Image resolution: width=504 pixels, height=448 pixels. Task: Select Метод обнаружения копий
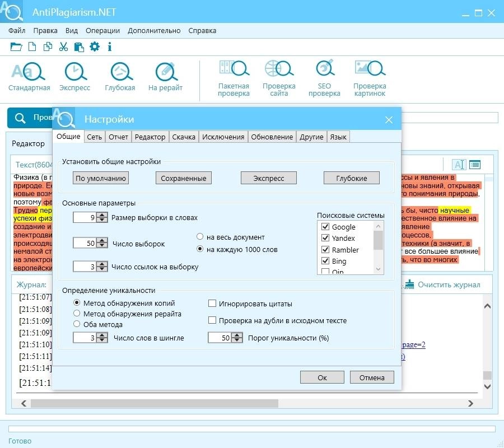(x=77, y=302)
